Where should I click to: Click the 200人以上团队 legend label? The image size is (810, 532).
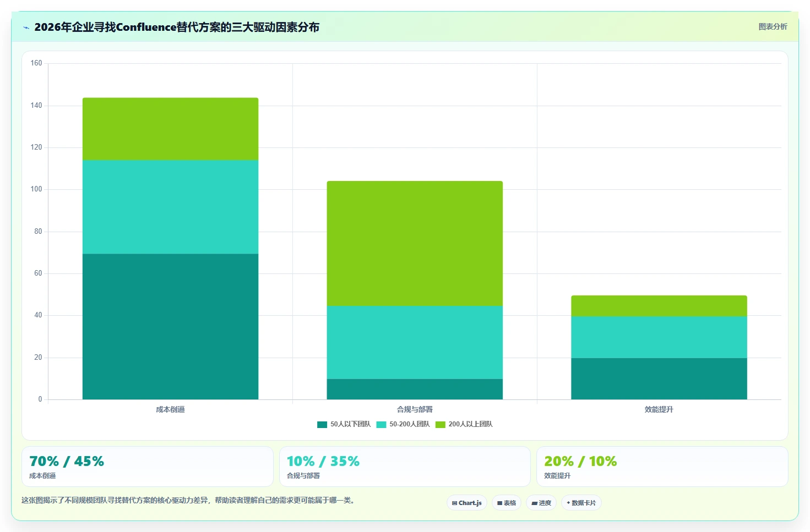pos(470,424)
